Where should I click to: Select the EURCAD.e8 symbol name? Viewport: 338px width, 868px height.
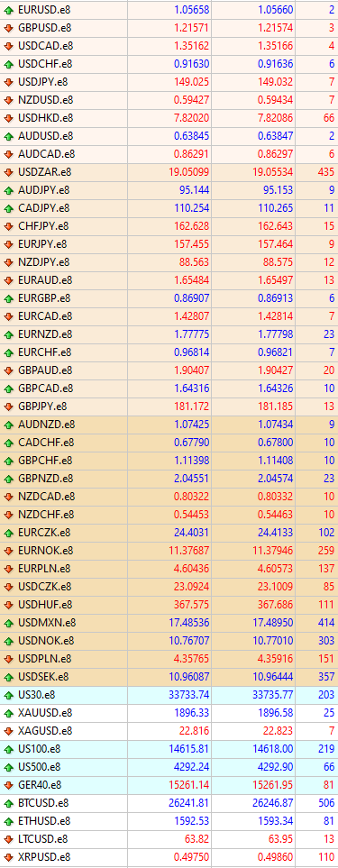(x=45, y=316)
